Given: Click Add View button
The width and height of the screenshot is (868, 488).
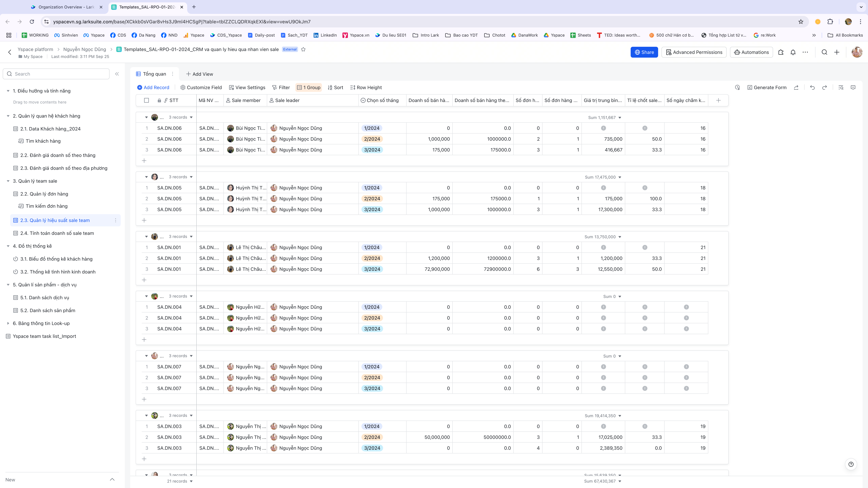Looking at the screenshot, I should coord(200,74).
